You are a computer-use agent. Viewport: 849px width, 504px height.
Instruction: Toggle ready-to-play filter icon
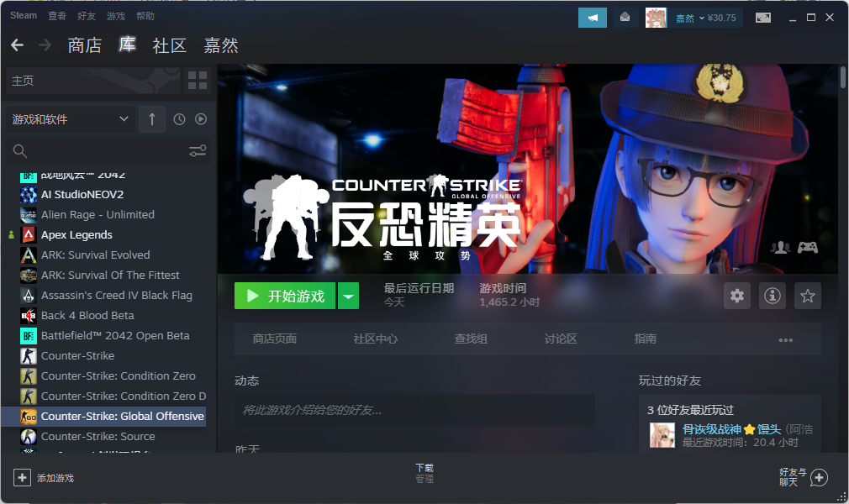click(201, 119)
